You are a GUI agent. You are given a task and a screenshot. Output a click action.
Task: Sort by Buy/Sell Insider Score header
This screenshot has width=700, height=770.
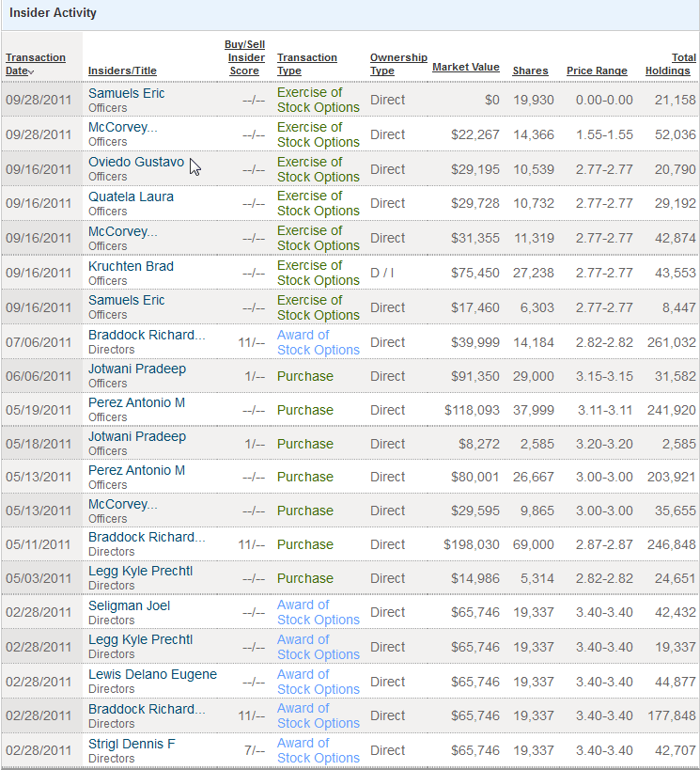pyautogui.click(x=244, y=57)
